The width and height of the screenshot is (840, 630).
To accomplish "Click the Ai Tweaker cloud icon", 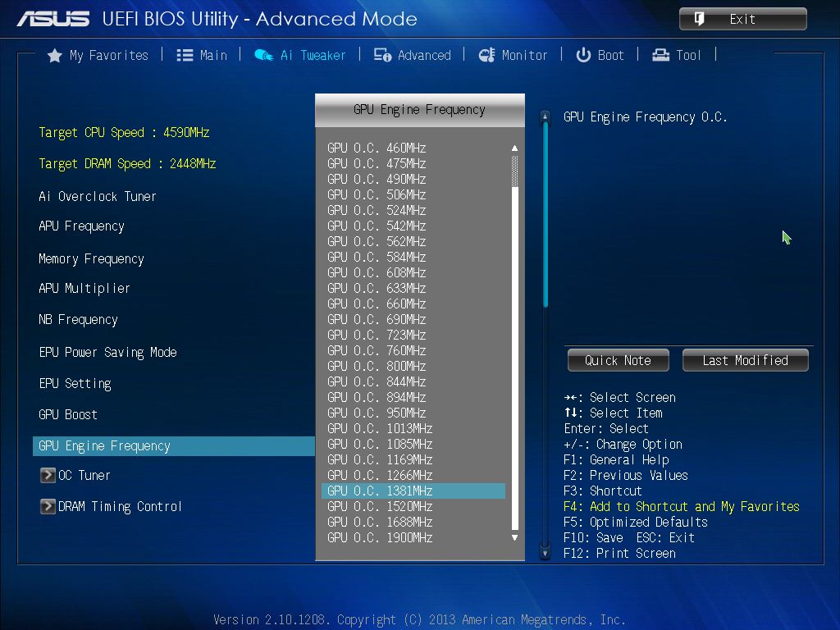I will [x=263, y=55].
